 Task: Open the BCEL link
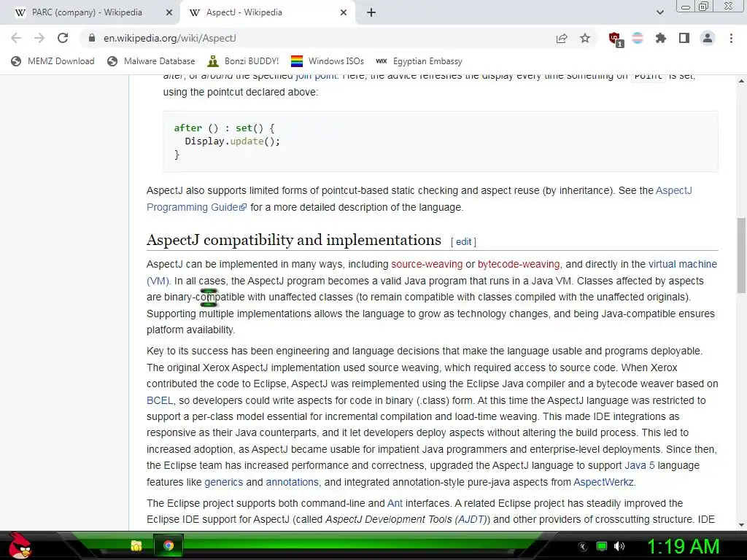point(160,400)
